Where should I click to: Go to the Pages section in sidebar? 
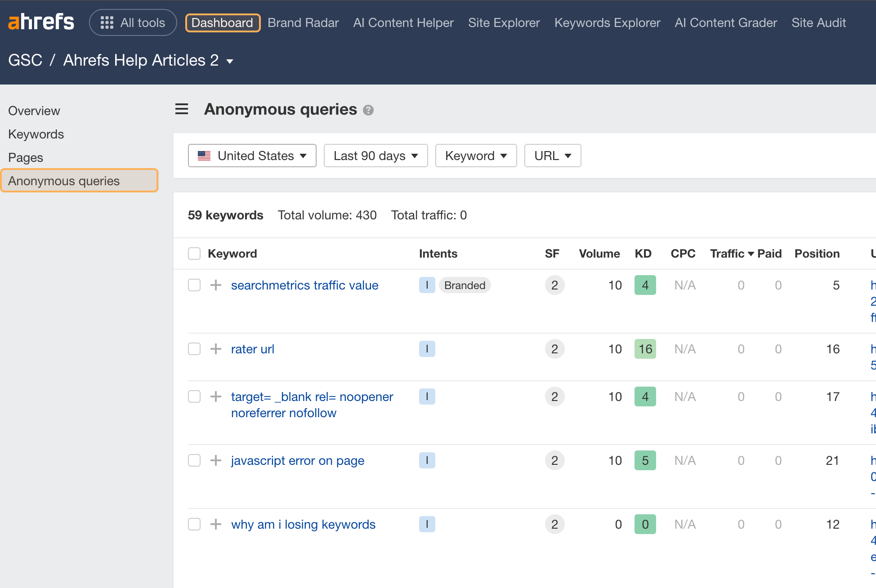pos(26,157)
